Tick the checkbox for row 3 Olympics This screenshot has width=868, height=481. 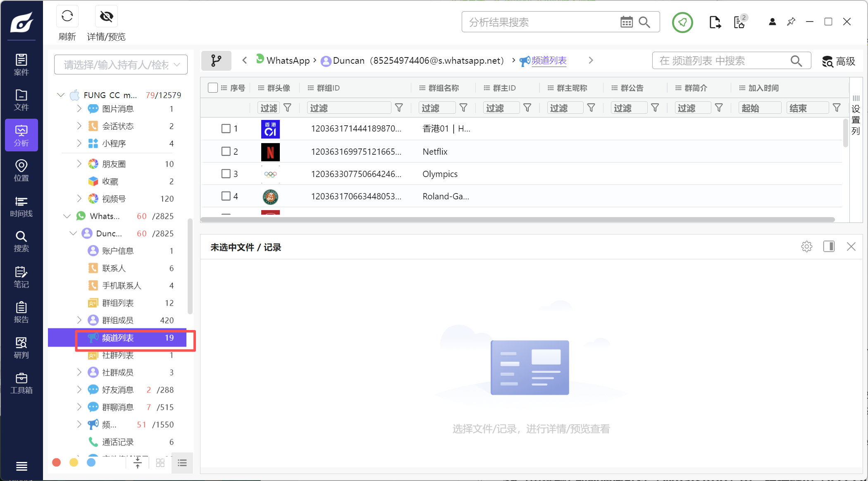tap(226, 174)
